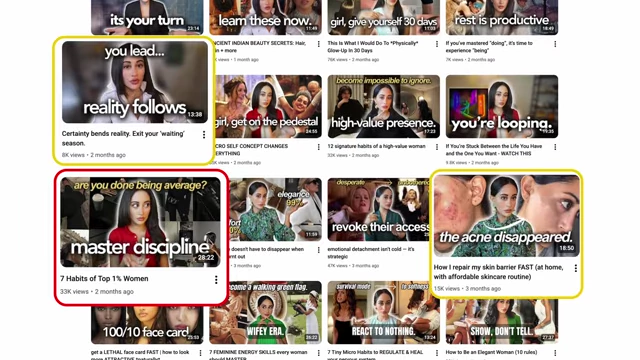Open more options beside 'How I repair my skin barrier FAST'

coord(576,268)
